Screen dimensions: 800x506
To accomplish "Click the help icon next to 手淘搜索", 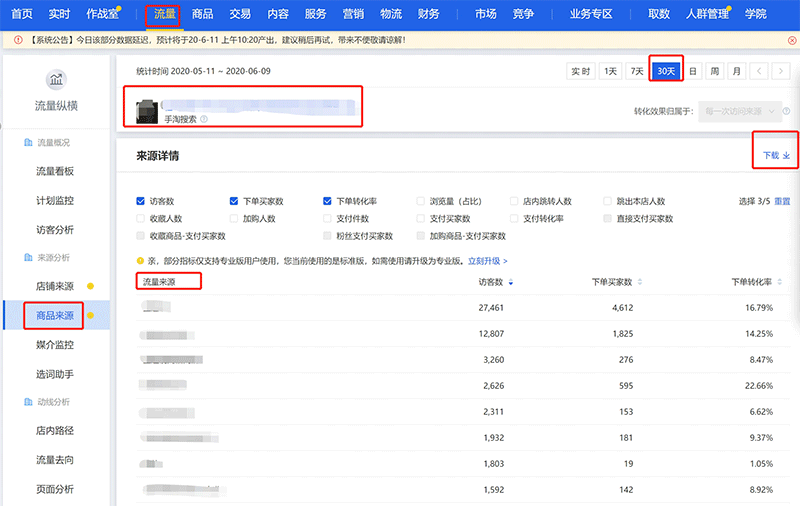I will pos(204,119).
